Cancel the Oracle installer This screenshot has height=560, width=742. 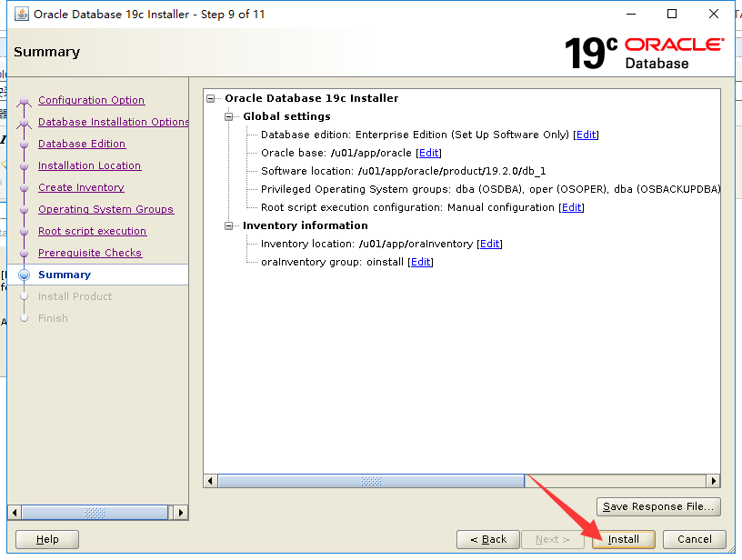(x=694, y=539)
